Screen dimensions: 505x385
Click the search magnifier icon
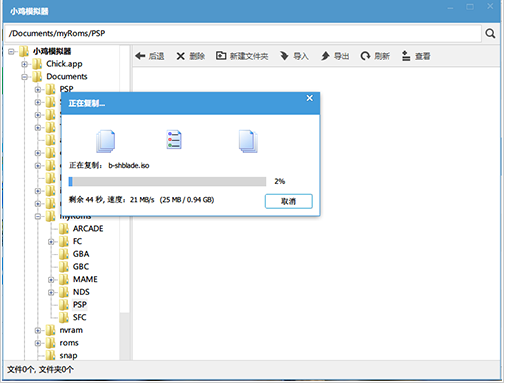(490, 33)
